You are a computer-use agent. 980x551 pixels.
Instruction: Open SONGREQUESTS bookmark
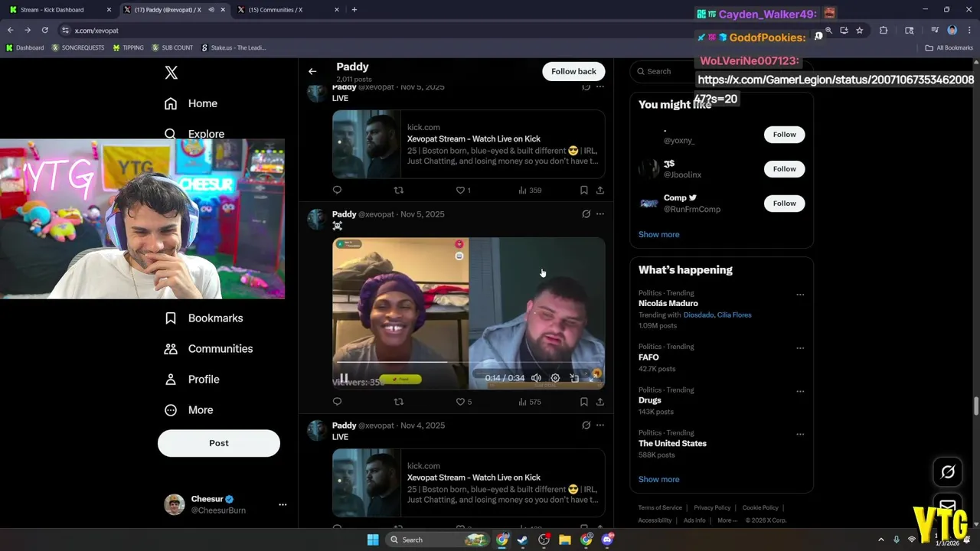[78, 47]
